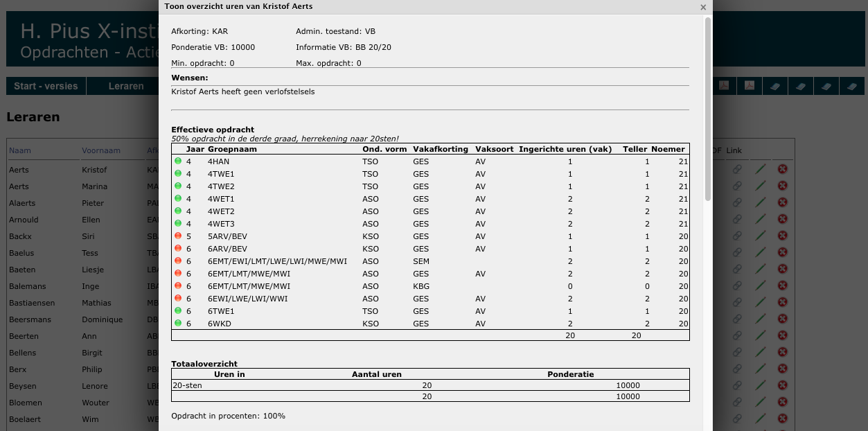Click the dialog's vertical scrollbar
Image resolution: width=868 pixels, height=431 pixels.
click(x=707, y=109)
